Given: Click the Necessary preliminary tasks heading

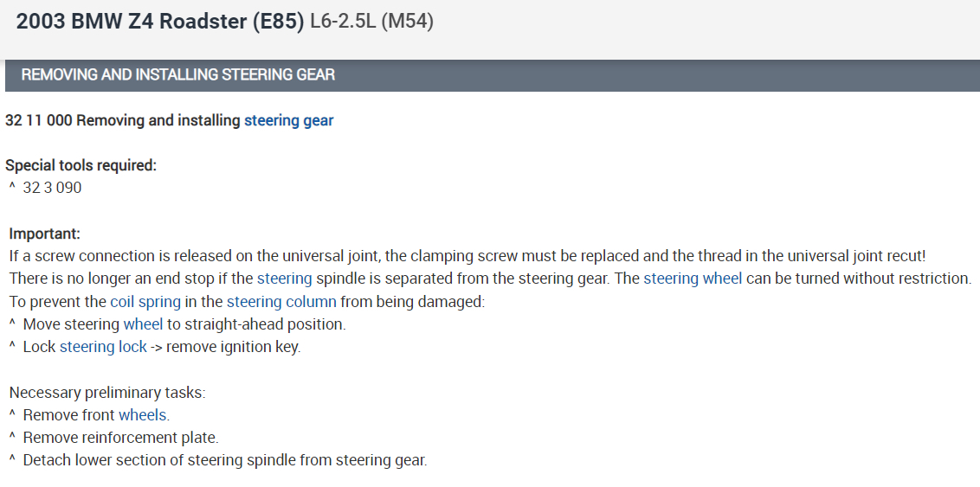Looking at the screenshot, I should tap(107, 393).
